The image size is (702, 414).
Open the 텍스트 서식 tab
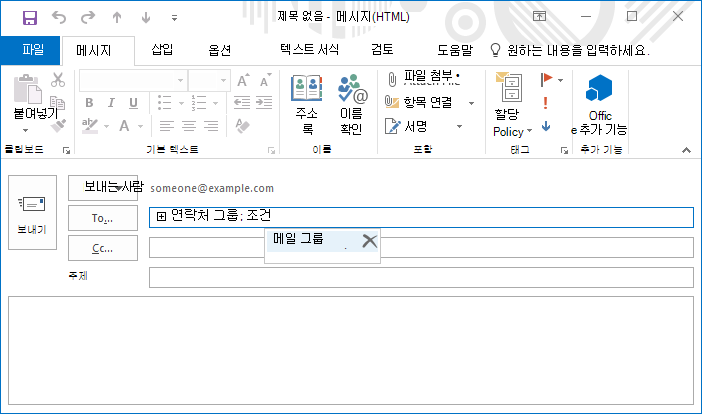pyautogui.click(x=309, y=50)
